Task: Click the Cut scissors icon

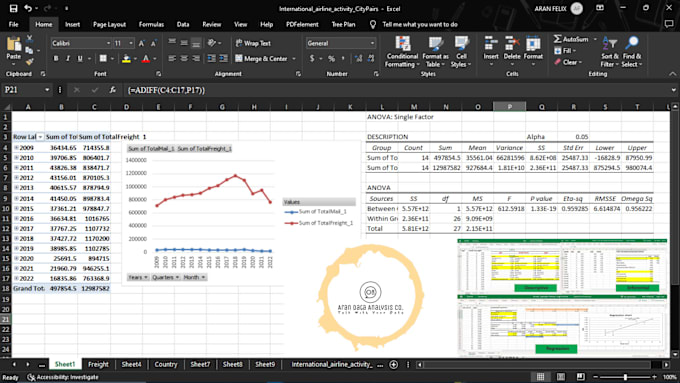Action: tap(29, 39)
